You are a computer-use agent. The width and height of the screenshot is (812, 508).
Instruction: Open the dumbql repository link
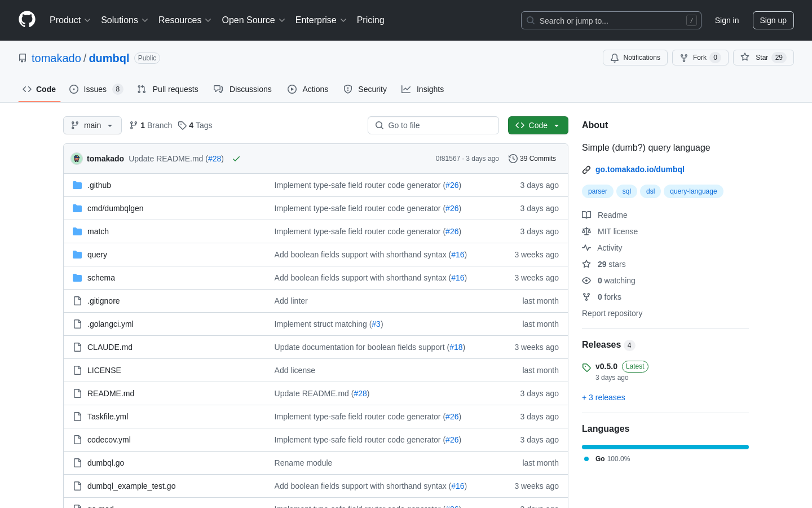[x=109, y=58]
